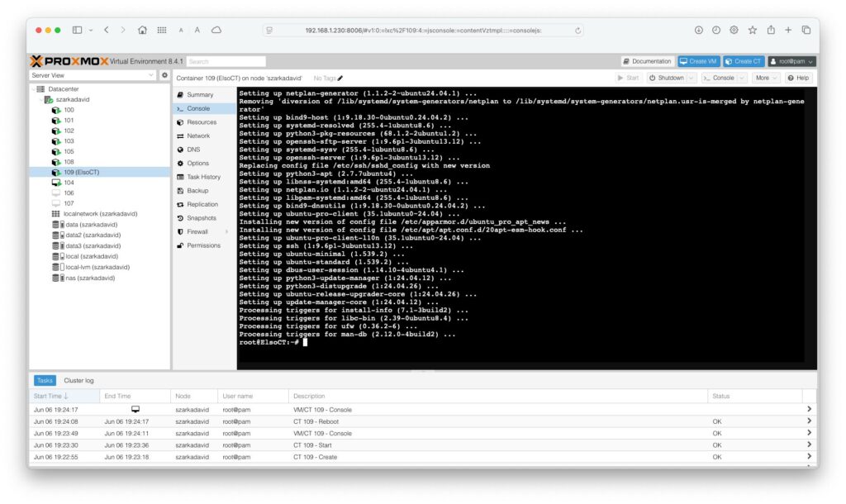The image size is (846, 504).
Task: Open the Console button dropdown arrow
Action: (x=742, y=78)
